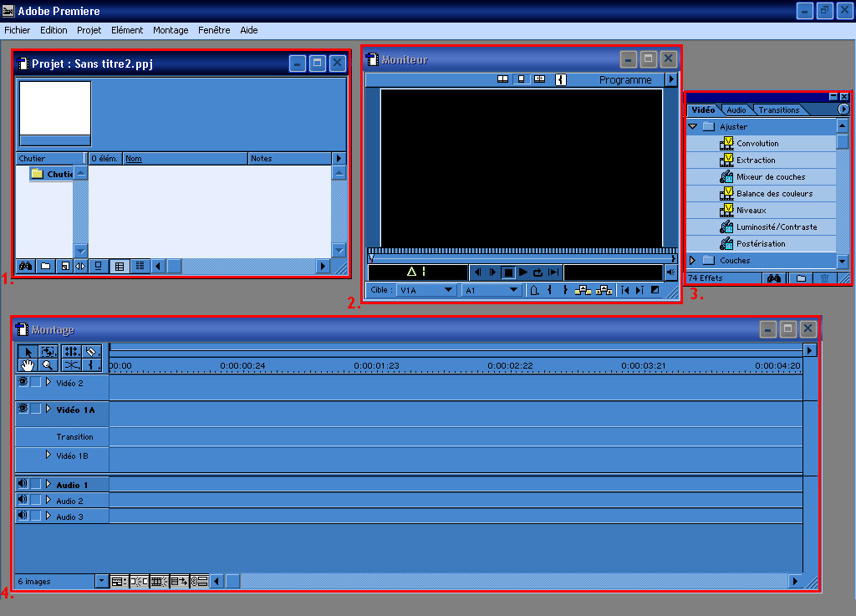Viewport: 856px width, 616px height.
Task: Mute the Audio 1 track speaker
Action: 23,484
